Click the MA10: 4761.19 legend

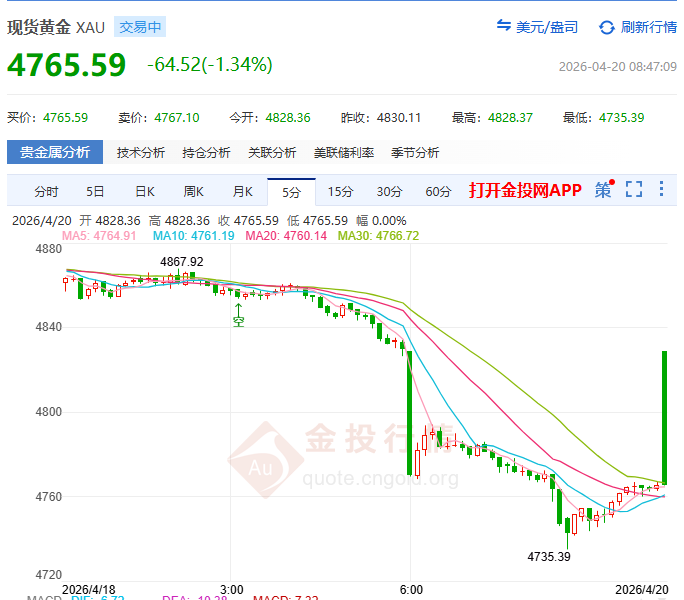tap(193, 236)
